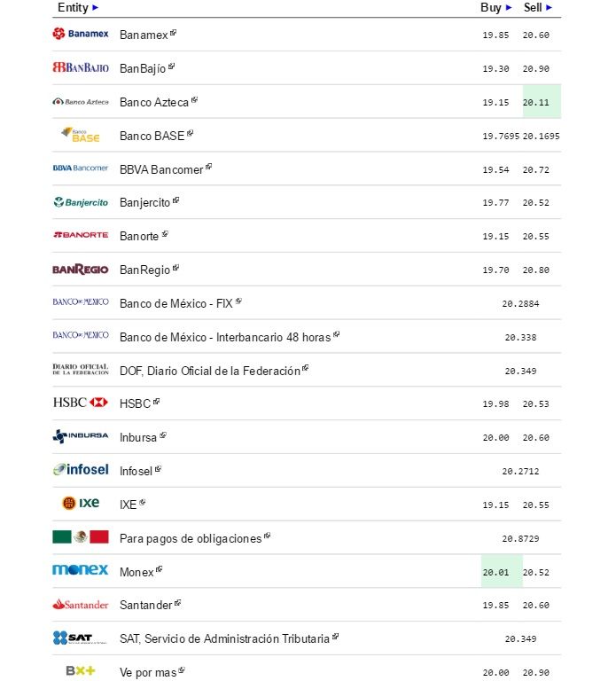Click the Inbursa logo icon
The height and width of the screenshot is (681, 616).
(81, 436)
